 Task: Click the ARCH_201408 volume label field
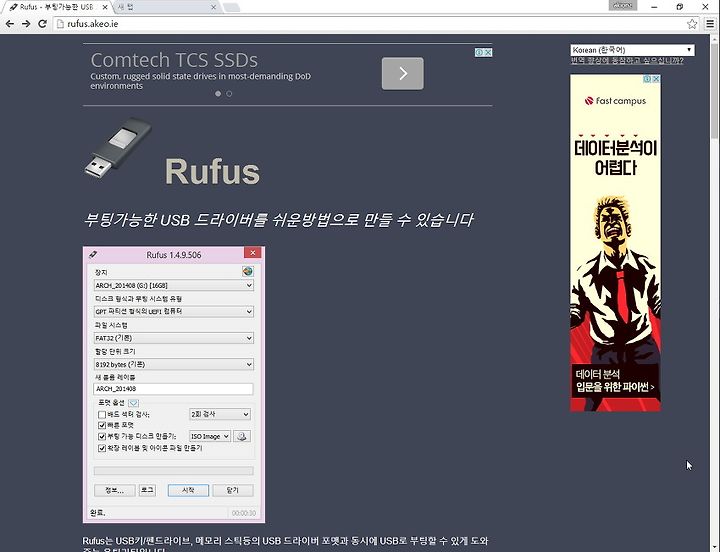click(x=173, y=389)
